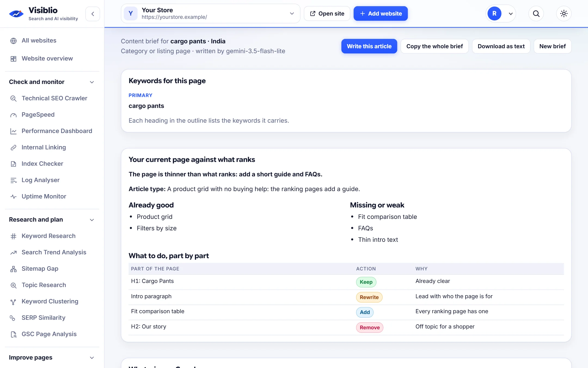The width and height of the screenshot is (588, 368).
Task: Open the user account dropdown chevron
Action: 511,14
